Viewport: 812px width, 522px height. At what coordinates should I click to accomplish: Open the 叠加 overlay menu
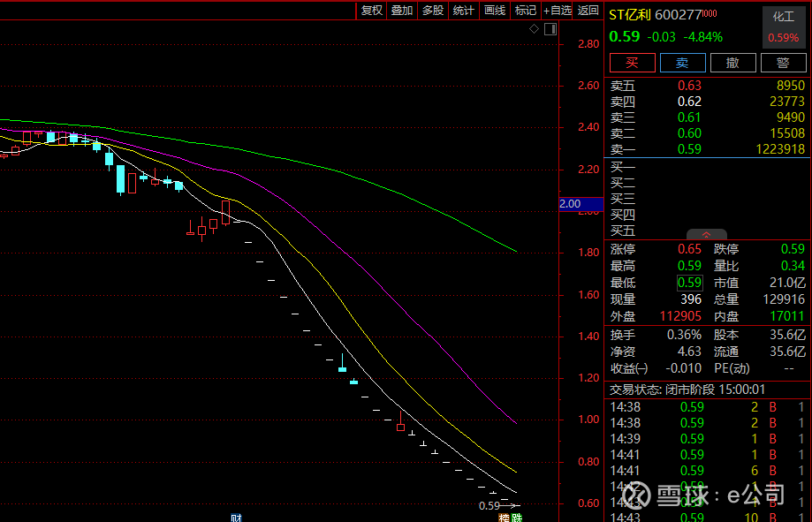pos(402,11)
